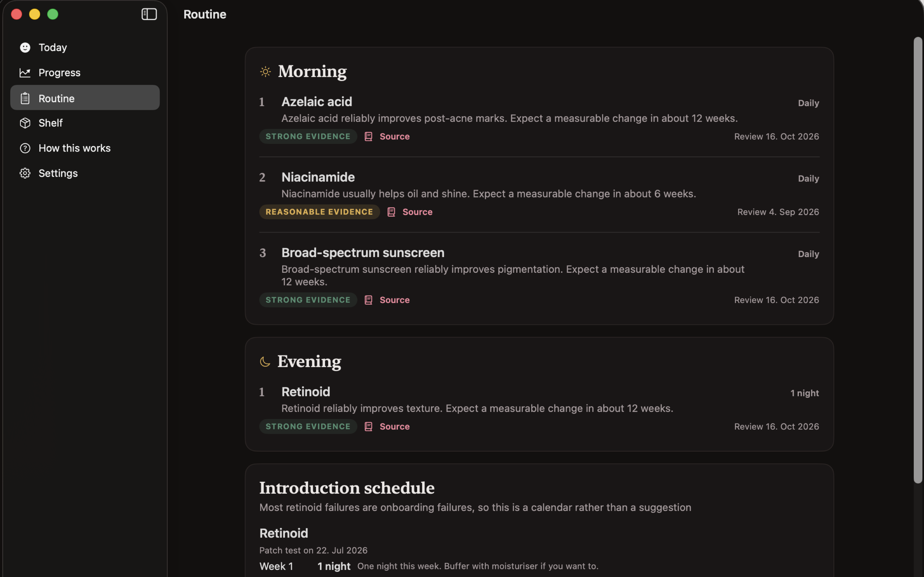Image resolution: width=924 pixels, height=577 pixels.
Task: Click the vertical scrollbar thumb
Action: [x=918, y=260]
